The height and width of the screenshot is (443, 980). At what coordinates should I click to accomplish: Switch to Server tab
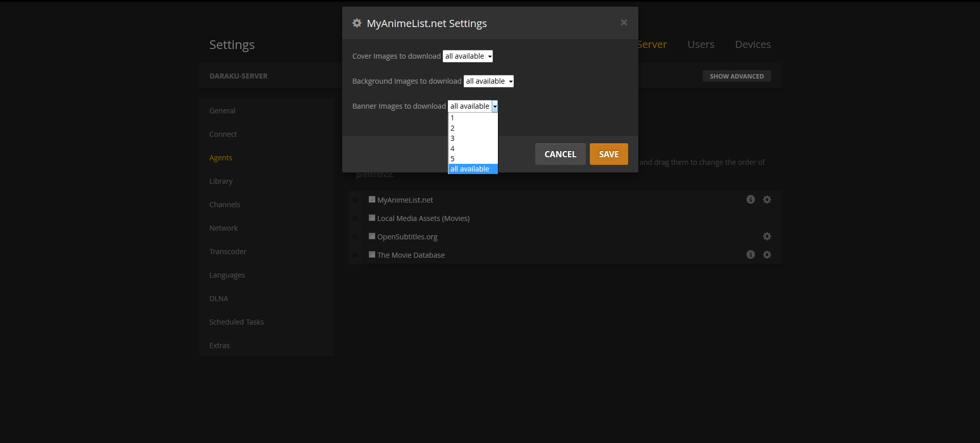[x=652, y=44]
